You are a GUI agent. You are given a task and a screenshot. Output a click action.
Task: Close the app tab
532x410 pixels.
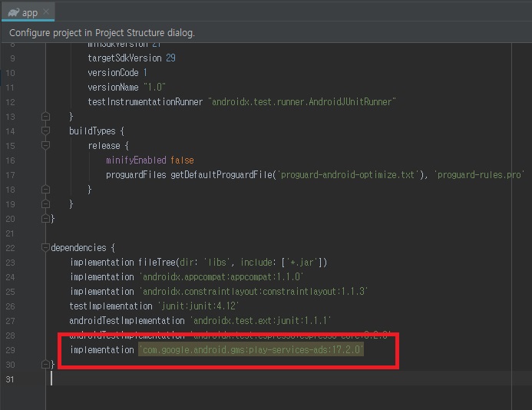click(x=46, y=12)
